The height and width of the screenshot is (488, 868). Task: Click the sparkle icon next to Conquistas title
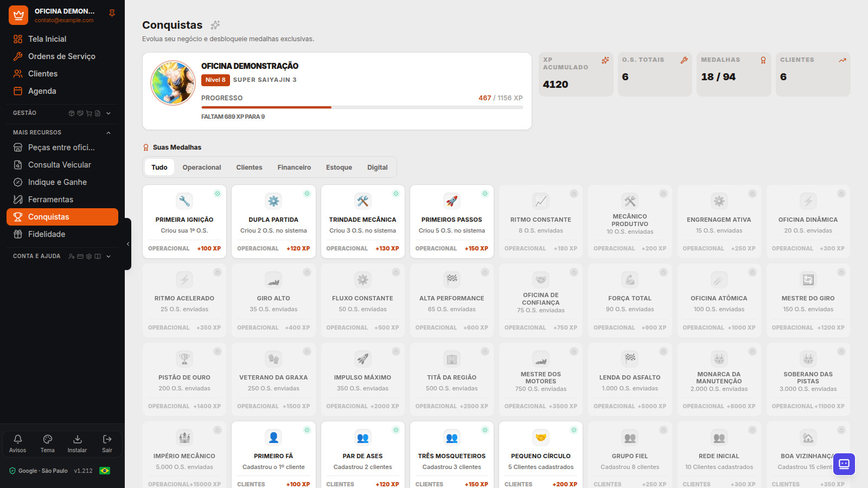[215, 25]
